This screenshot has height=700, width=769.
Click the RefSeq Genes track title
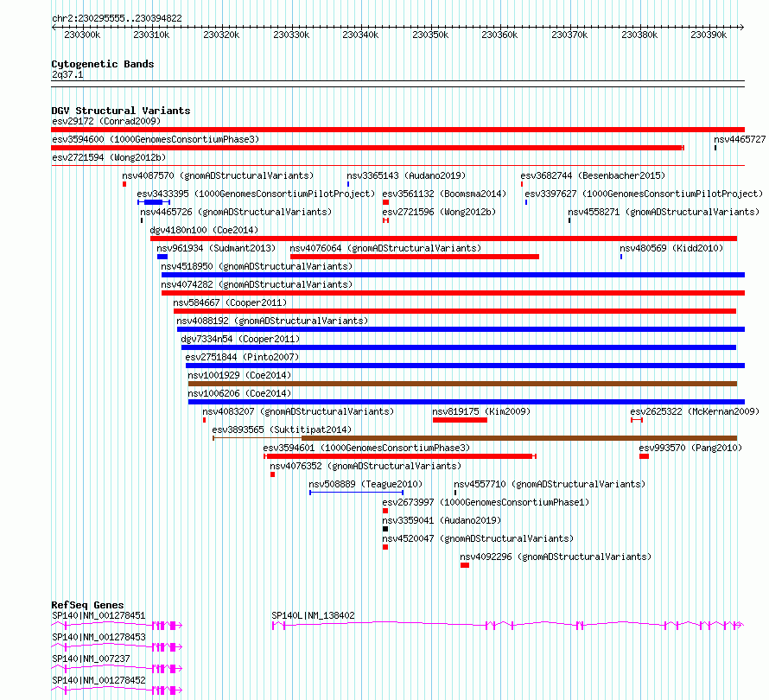[88, 605]
